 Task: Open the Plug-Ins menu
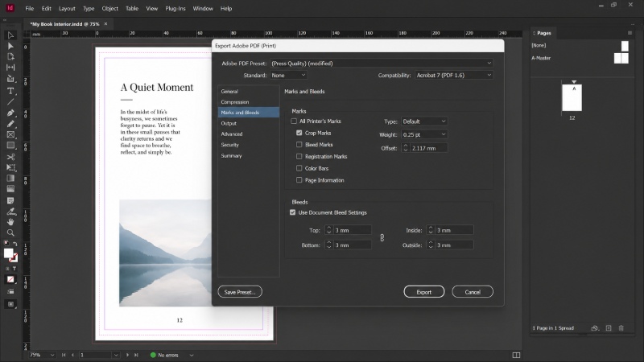pos(175,8)
